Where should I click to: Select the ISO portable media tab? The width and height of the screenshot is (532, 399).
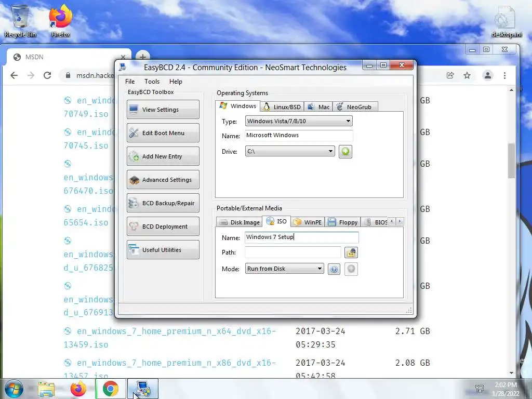[276, 221]
